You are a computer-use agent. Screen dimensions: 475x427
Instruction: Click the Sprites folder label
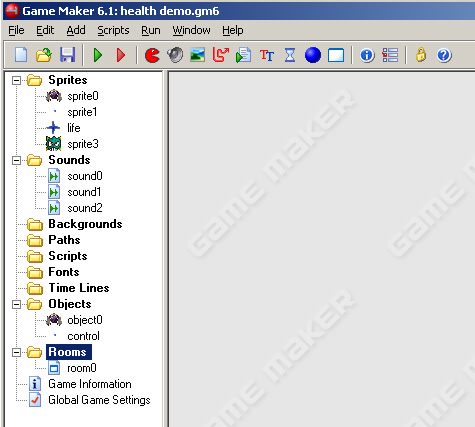[68, 80]
